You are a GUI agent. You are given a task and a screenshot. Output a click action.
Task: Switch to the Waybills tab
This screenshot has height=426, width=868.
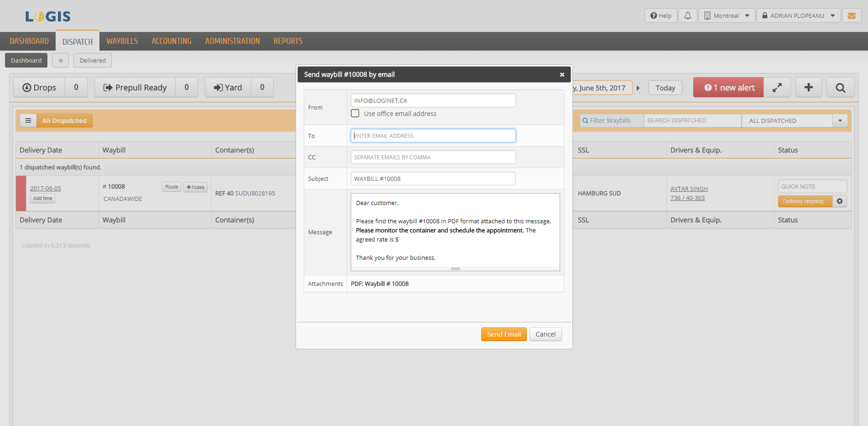[x=122, y=41]
